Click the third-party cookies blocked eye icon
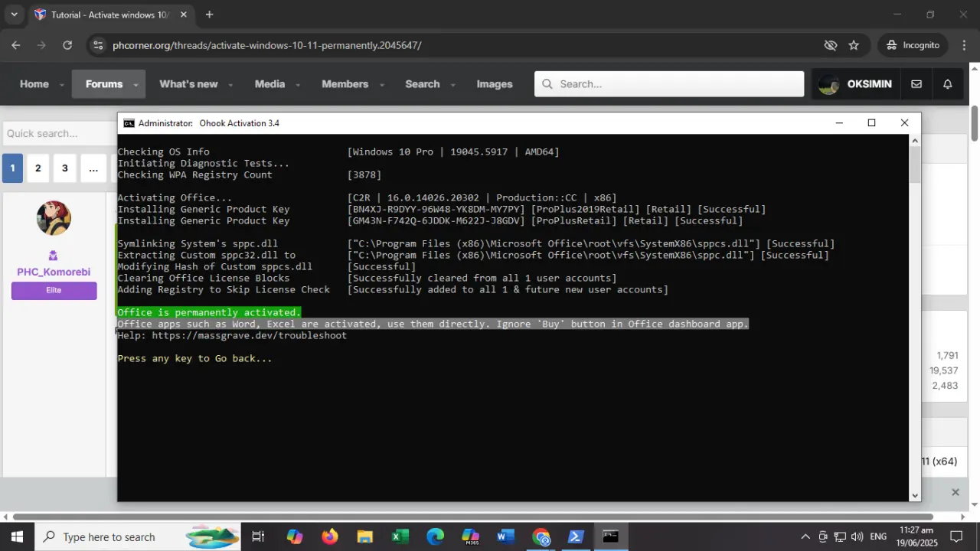The image size is (980, 551). pos(831,45)
